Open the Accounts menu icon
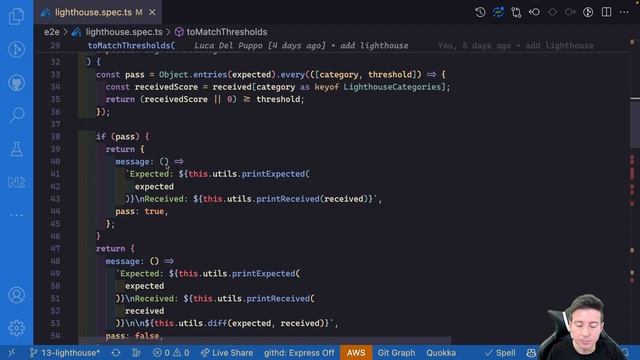Screen dimensions: 640x360 16,295
